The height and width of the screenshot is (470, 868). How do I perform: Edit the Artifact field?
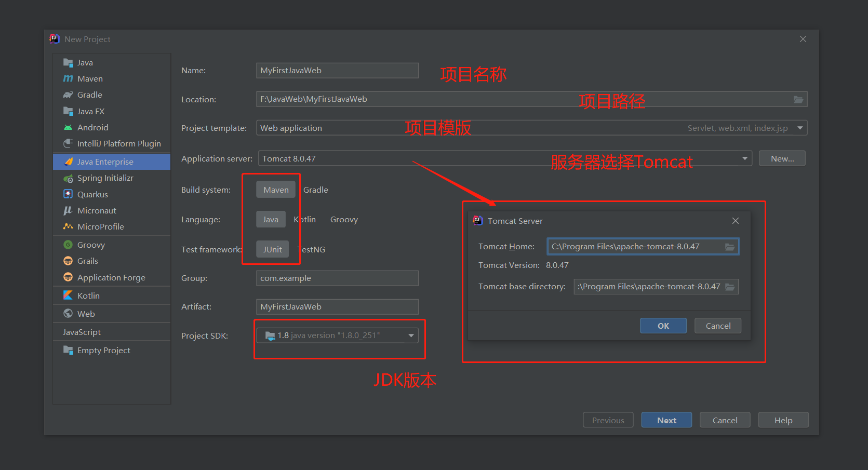coord(337,307)
